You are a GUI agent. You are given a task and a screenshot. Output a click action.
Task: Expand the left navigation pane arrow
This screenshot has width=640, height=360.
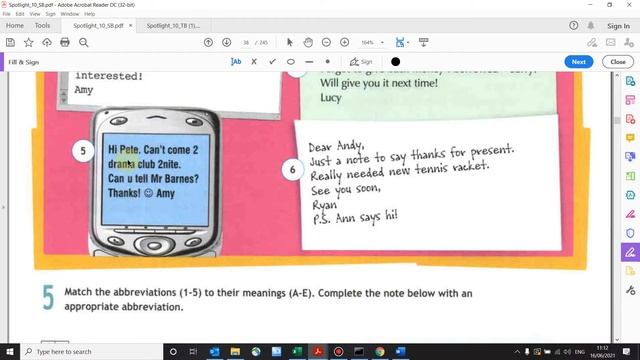[x=3, y=207]
